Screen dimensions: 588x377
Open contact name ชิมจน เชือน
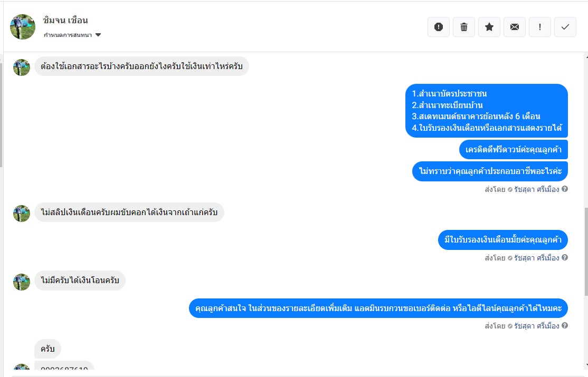point(65,21)
